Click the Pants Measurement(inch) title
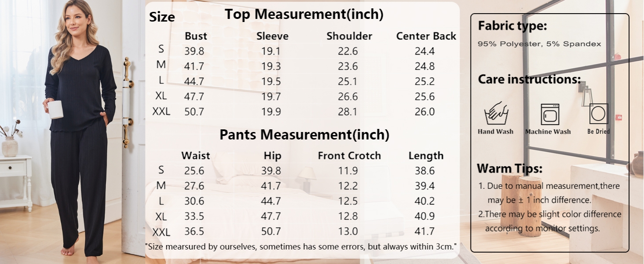This screenshot has height=264, width=644. [x=304, y=135]
